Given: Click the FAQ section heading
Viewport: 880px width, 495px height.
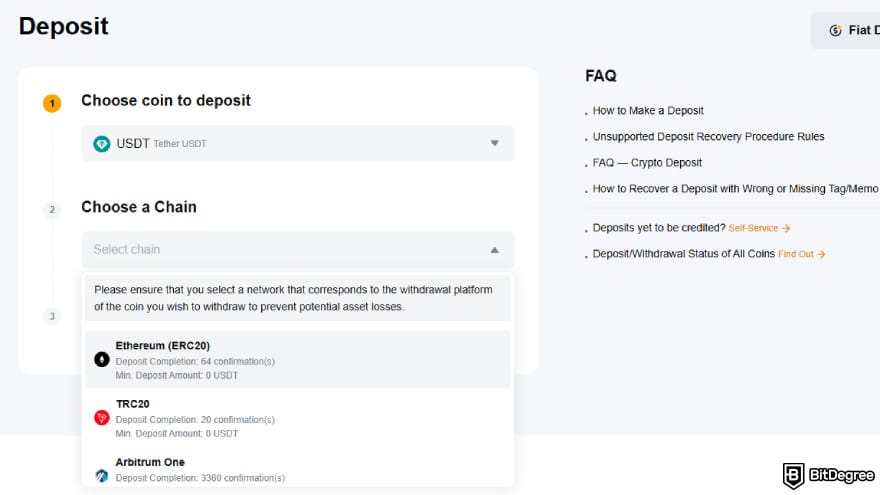Looking at the screenshot, I should click(601, 76).
